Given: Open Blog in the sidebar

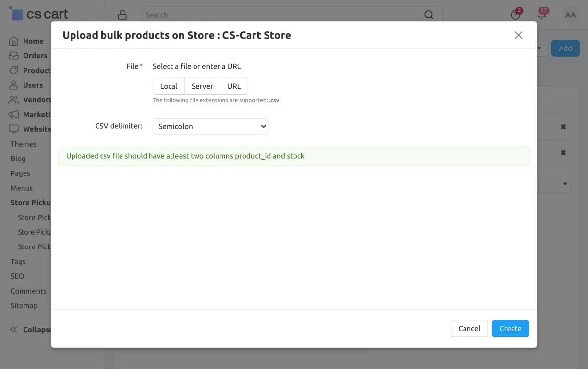Looking at the screenshot, I should tap(18, 159).
